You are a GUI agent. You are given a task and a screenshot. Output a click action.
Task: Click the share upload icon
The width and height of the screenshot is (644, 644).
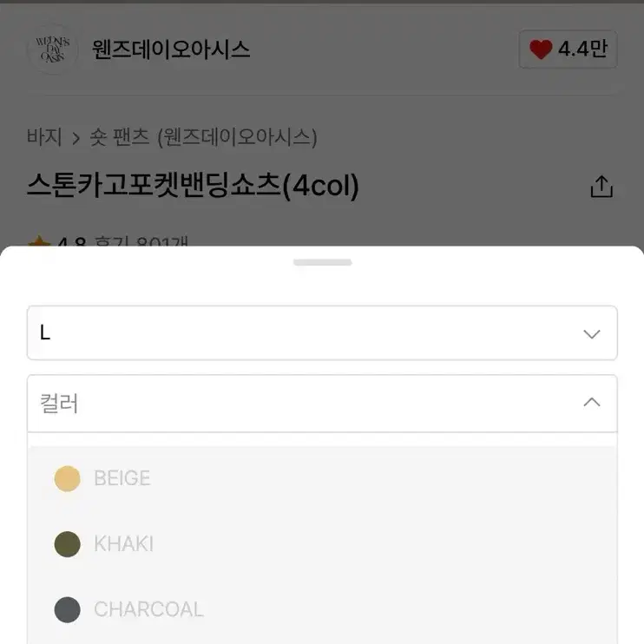click(601, 187)
